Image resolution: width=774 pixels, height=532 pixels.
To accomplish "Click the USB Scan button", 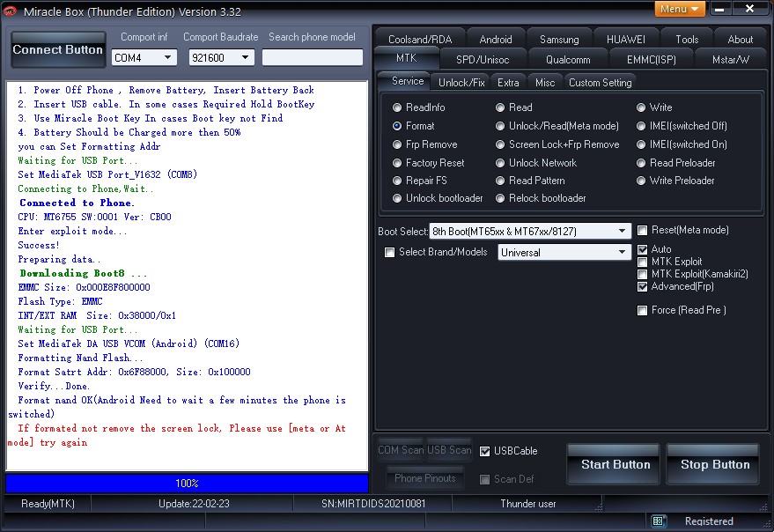I will pos(449,450).
